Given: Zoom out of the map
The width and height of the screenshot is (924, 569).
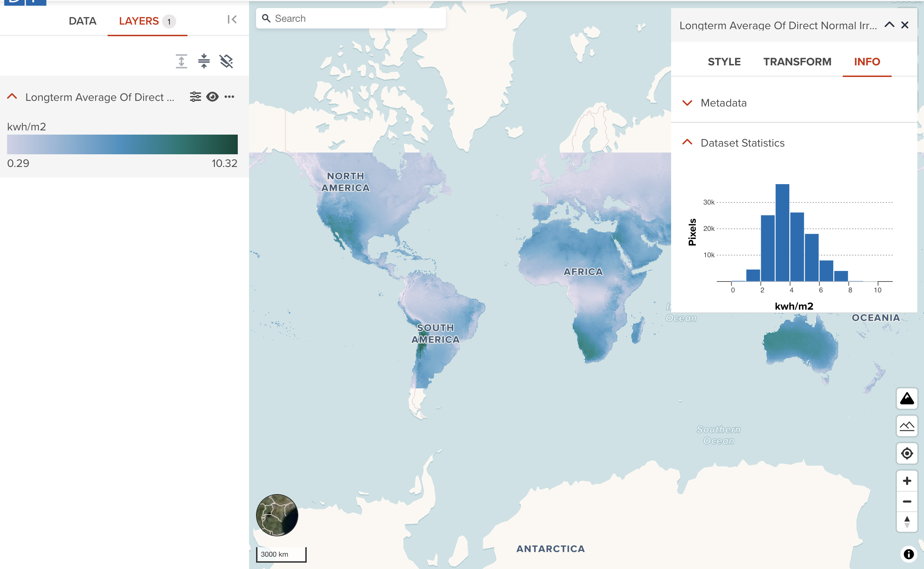Looking at the screenshot, I should tap(907, 501).
